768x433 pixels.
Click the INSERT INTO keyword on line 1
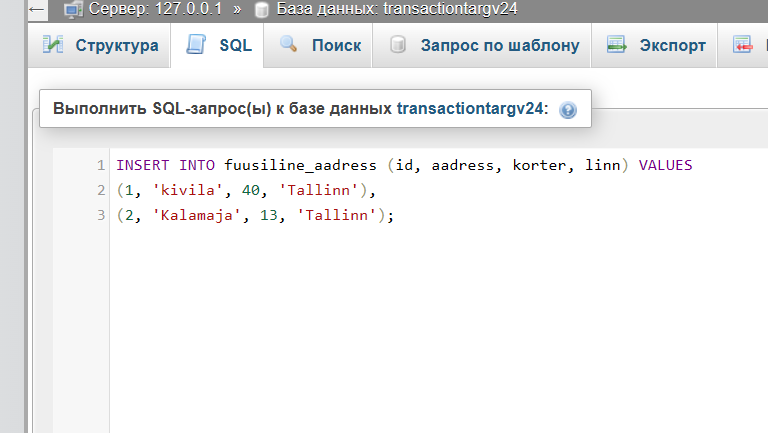coord(166,165)
